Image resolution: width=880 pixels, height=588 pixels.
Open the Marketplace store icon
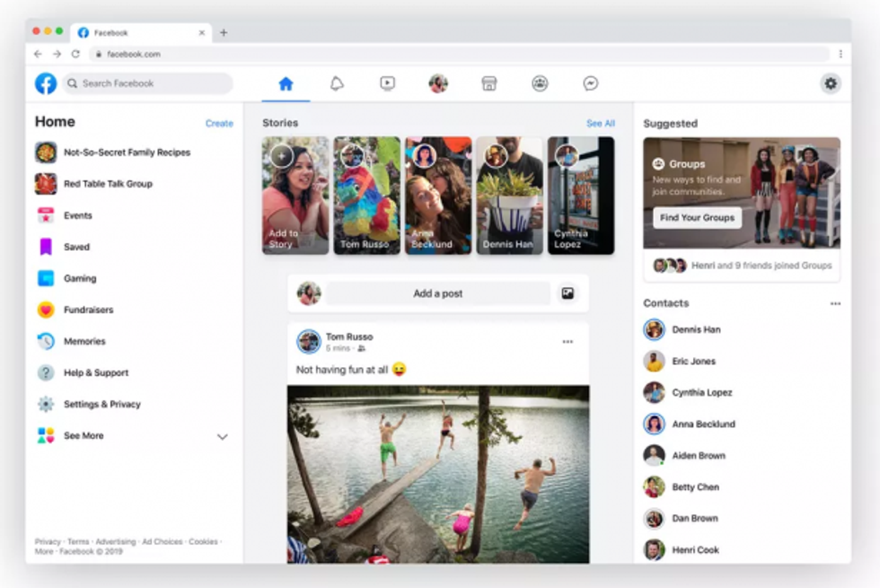489,83
